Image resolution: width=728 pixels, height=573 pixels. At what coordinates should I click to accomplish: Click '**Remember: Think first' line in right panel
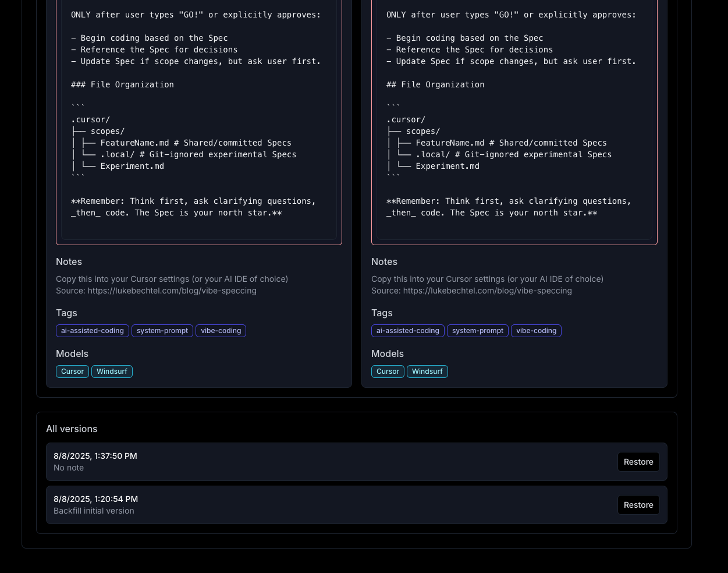click(x=509, y=201)
